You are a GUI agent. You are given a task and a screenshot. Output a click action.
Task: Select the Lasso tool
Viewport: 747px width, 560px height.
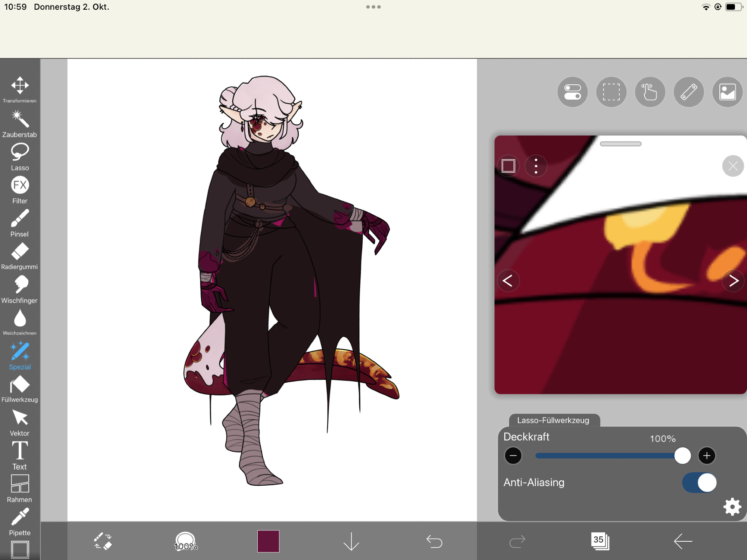click(x=20, y=156)
